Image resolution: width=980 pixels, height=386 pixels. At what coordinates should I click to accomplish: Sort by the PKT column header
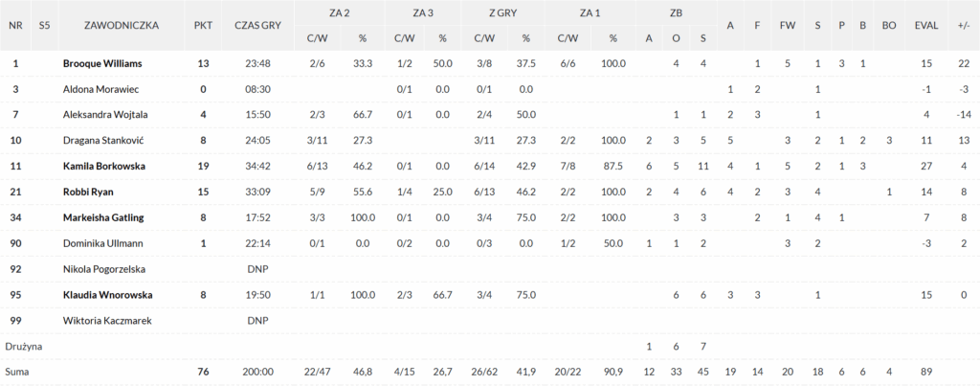pyautogui.click(x=203, y=26)
